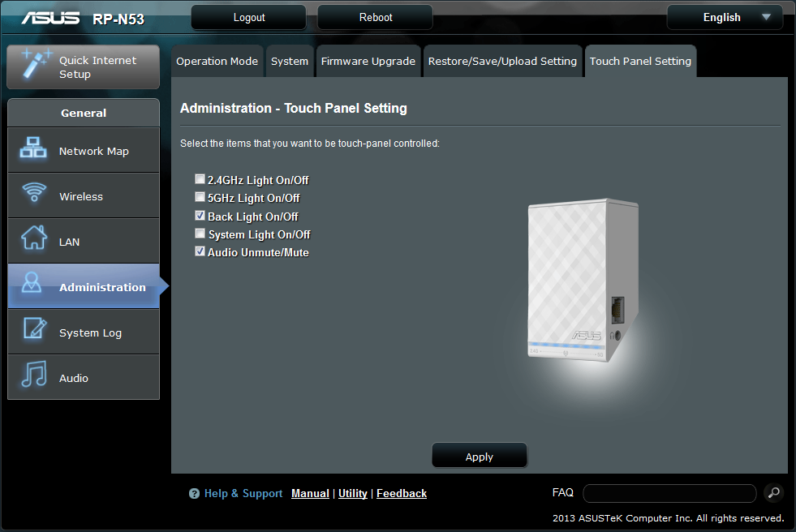This screenshot has width=796, height=532.
Task: Open Network Map via its icon
Action: (33, 150)
